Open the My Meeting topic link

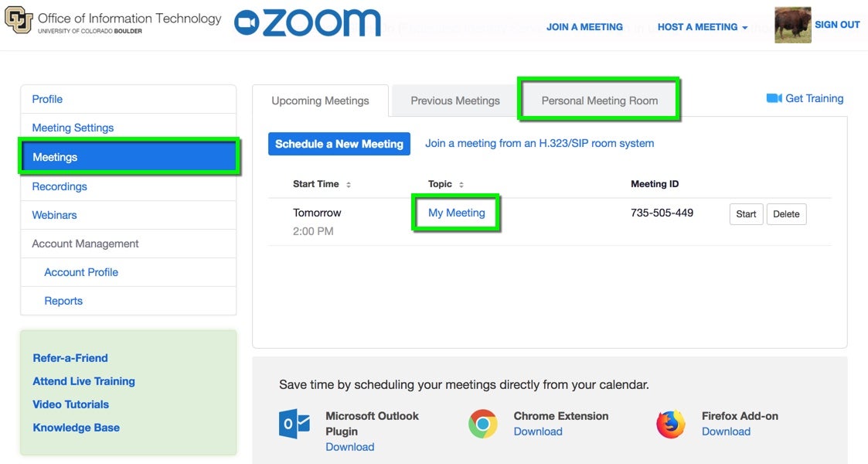click(457, 213)
